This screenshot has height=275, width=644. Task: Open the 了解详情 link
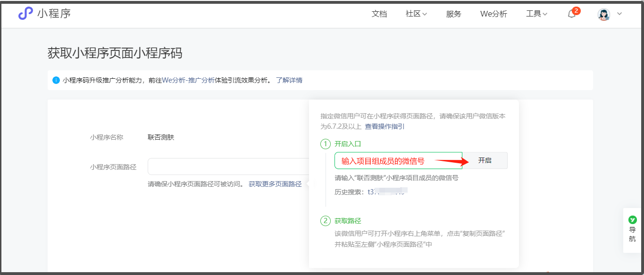click(289, 80)
